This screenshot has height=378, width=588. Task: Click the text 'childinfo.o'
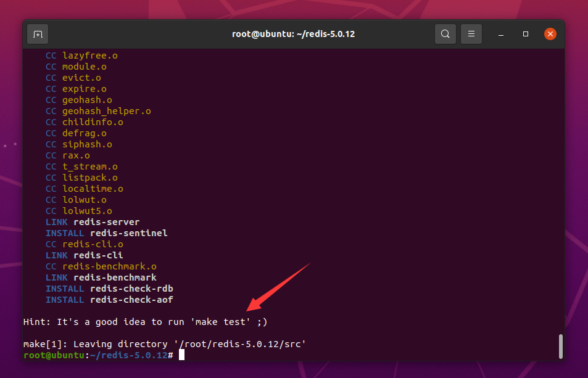(93, 122)
